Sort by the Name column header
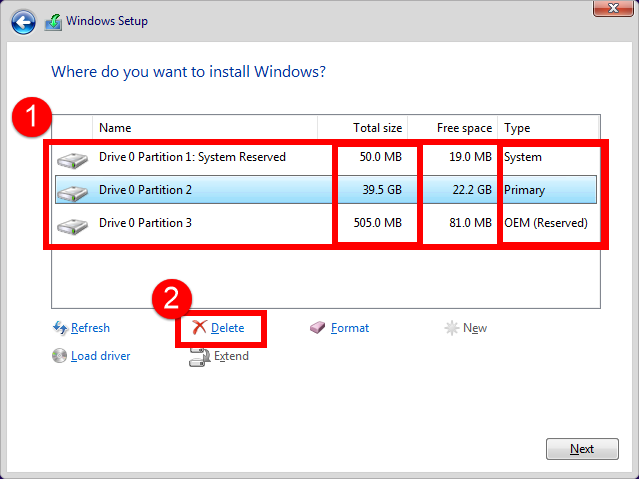This screenshot has height=479, width=639. click(x=115, y=128)
